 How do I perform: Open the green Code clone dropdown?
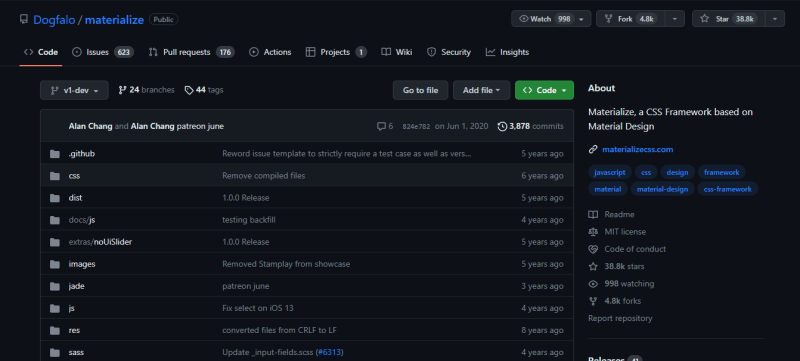[x=544, y=90]
